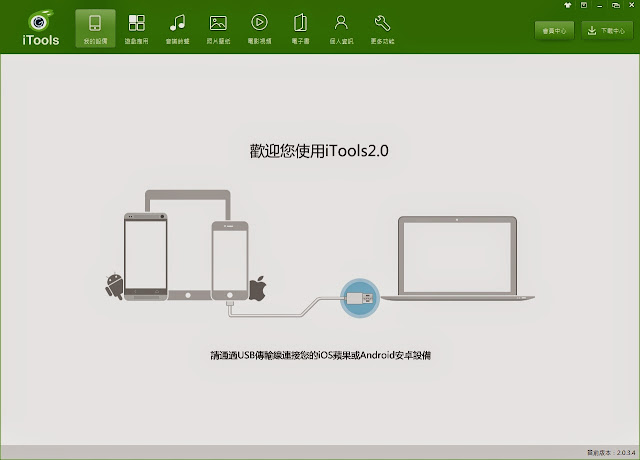The height and width of the screenshot is (460, 640).
Task: Click the iTools eye logo
Action: coord(40,27)
